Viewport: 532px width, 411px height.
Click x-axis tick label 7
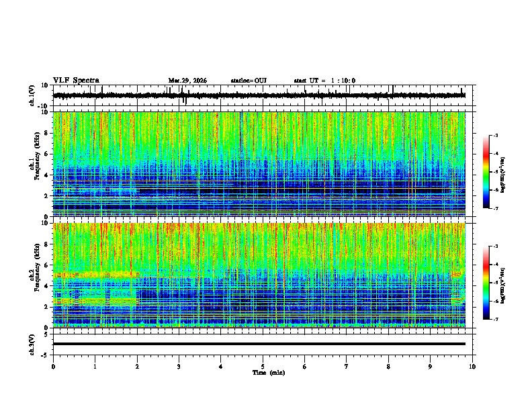[347, 367]
